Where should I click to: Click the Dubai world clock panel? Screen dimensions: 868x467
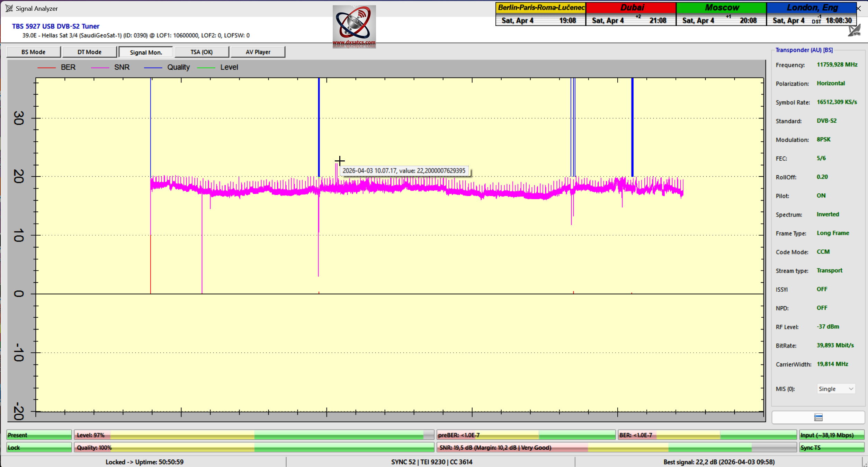click(630, 14)
